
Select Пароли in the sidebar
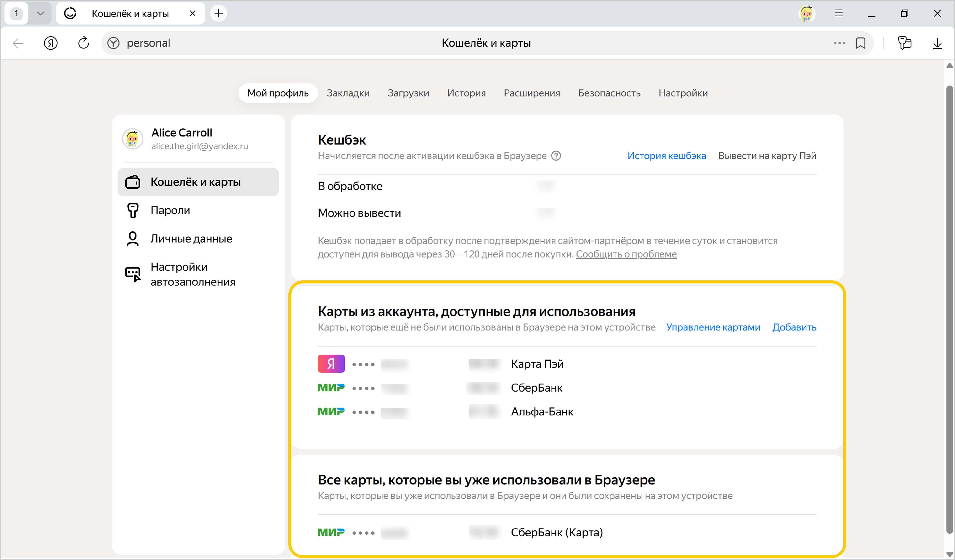[x=170, y=211]
